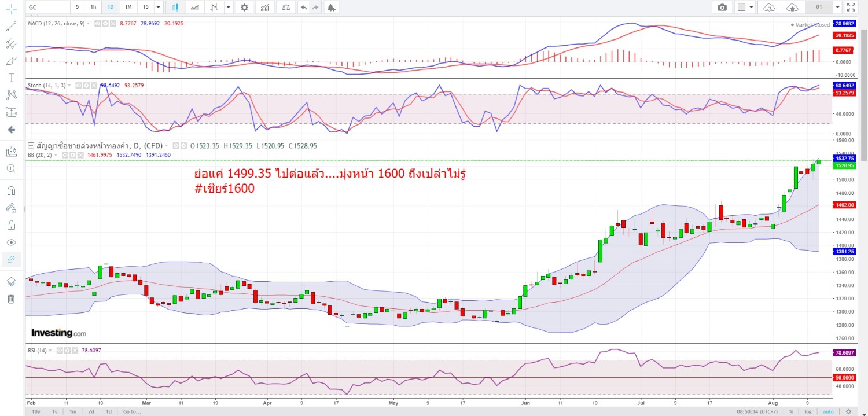
Task: Expand the Stoch indicator dropdown arrow
Action: pos(71,86)
